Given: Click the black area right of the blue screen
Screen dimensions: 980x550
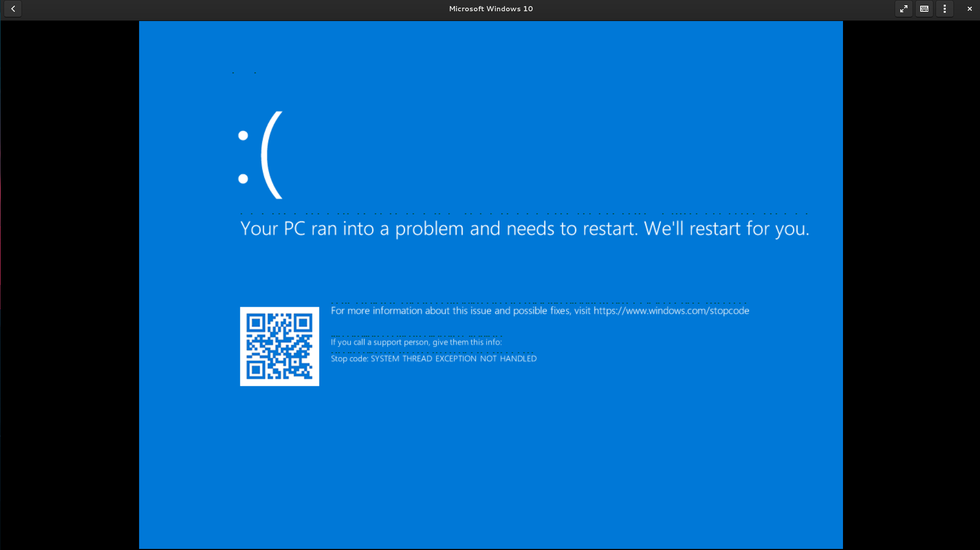Looking at the screenshot, I should [x=911, y=281].
